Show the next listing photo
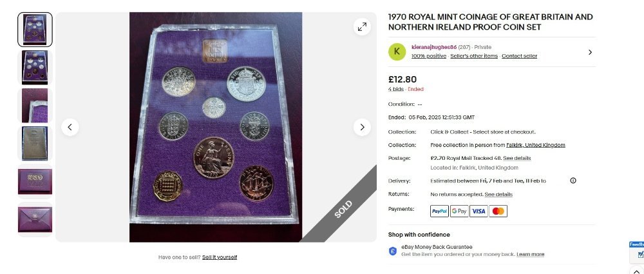Viewport: 644px width, 274px height. (362, 127)
